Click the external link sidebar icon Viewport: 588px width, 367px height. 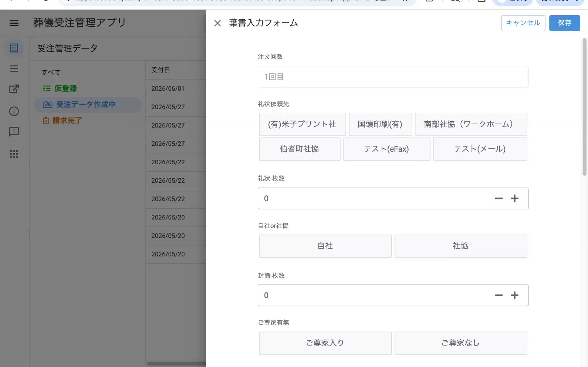click(x=14, y=89)
